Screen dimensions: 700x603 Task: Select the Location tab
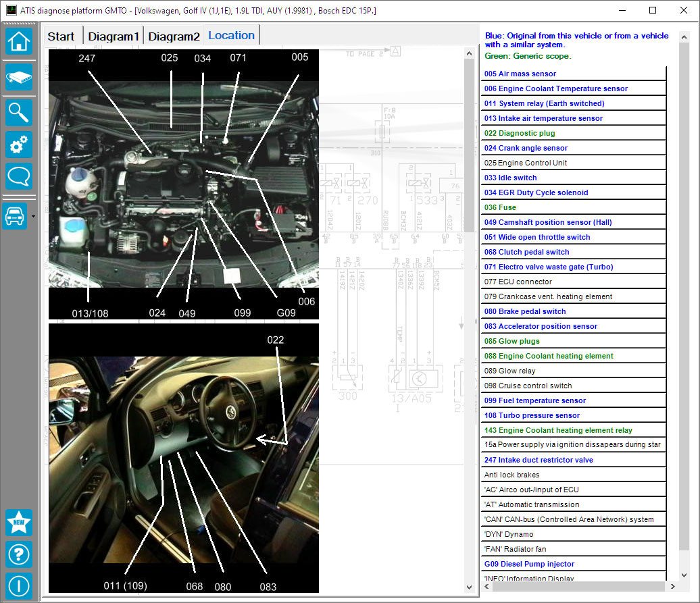[x=231, y=35]
